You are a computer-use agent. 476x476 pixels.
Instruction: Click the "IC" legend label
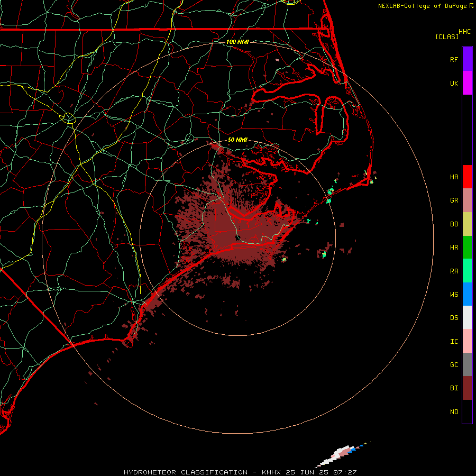click(x=454, y=341)
